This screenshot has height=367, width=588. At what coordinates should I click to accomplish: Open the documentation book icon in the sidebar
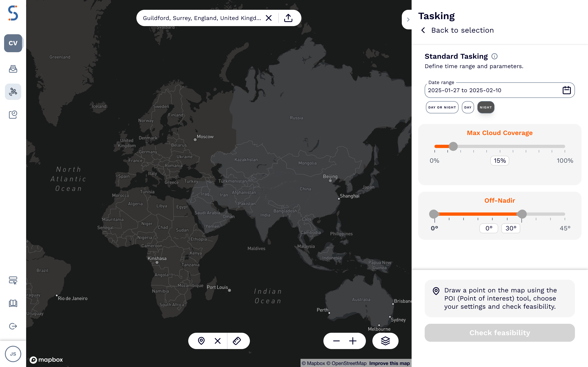click(13, 303)
